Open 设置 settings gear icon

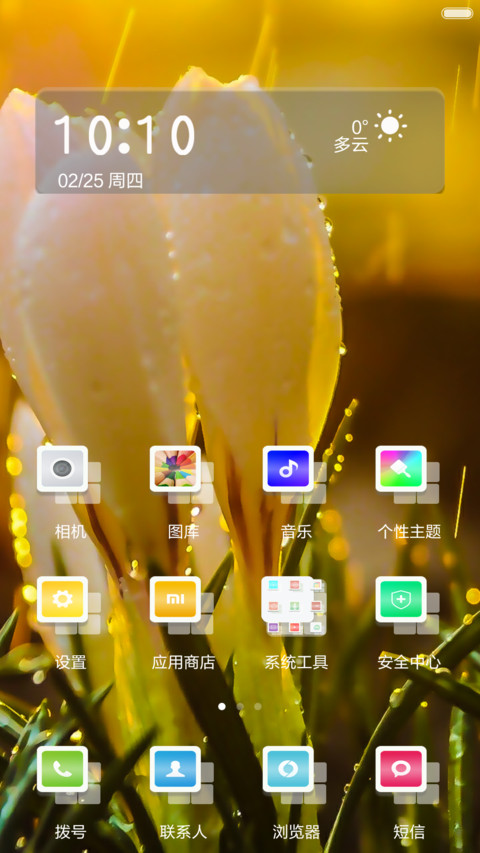coord(63,600)
